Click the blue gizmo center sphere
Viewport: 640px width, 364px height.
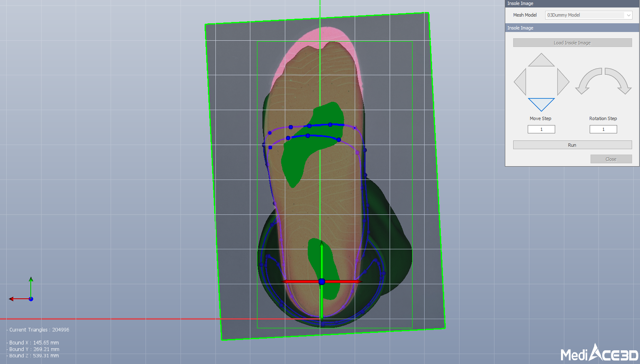pos(321,282)
